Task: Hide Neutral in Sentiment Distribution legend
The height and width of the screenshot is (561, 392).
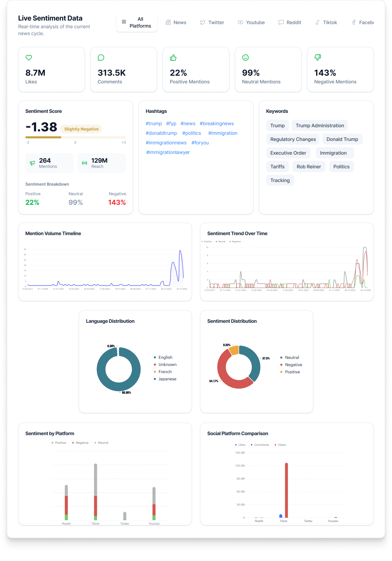Action: [x=292, y=357]
